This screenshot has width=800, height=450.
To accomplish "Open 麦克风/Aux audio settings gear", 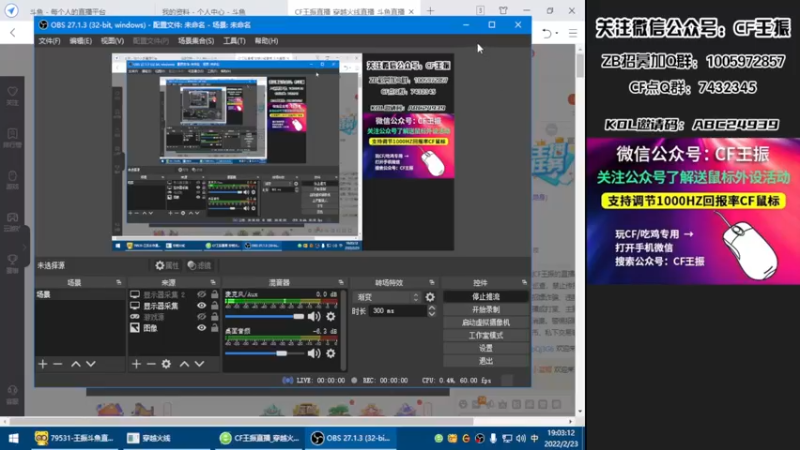I will (331, 316).
